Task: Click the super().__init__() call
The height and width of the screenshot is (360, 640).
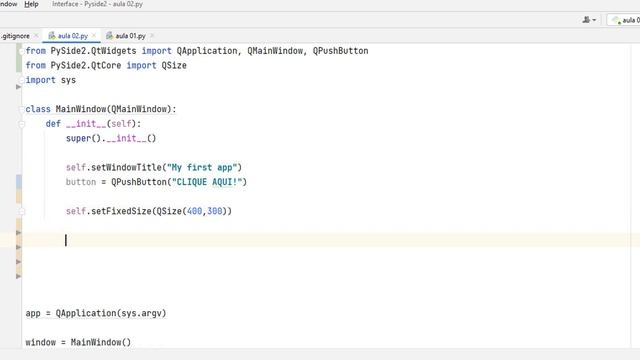Action: point(111,138)
